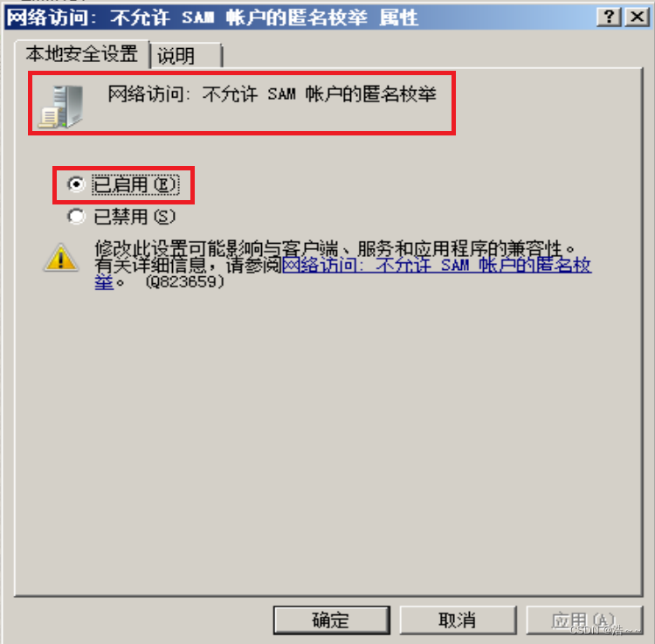Viewport: 655px width, 644px height.
Task: Click the dialog title bar text
Action: (212, 18)
